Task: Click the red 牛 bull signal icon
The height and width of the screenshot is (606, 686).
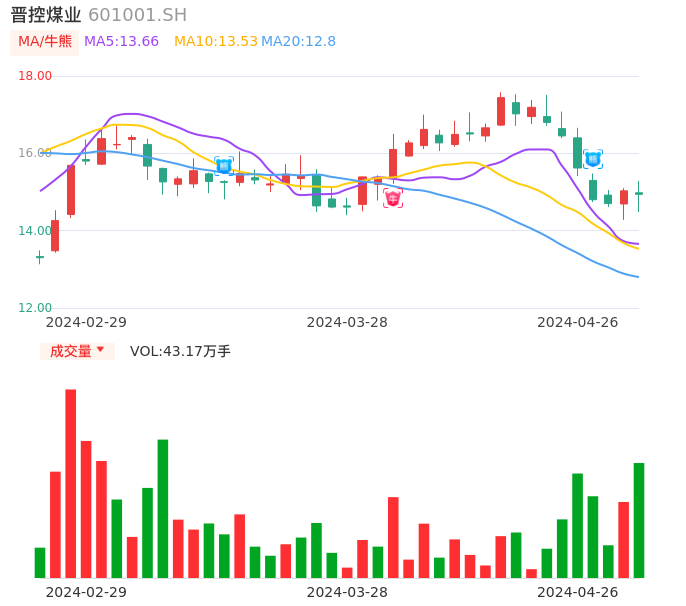Action: (393, 199)
